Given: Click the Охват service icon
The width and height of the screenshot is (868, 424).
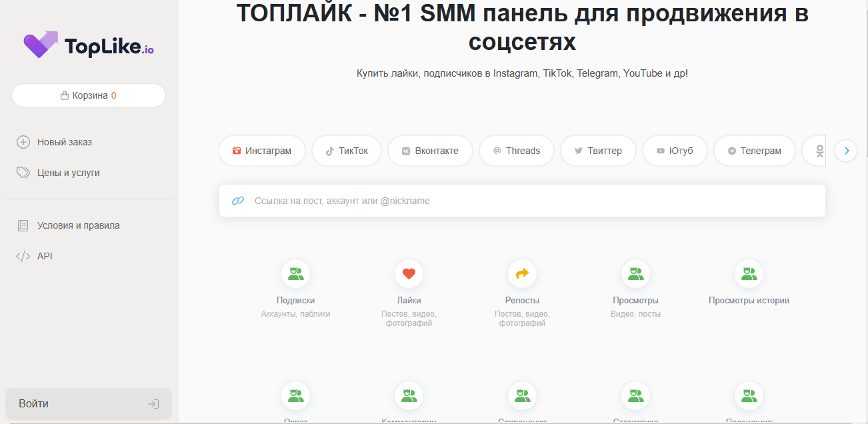Looking at the screenshot, I should click(x=295, y=395).
